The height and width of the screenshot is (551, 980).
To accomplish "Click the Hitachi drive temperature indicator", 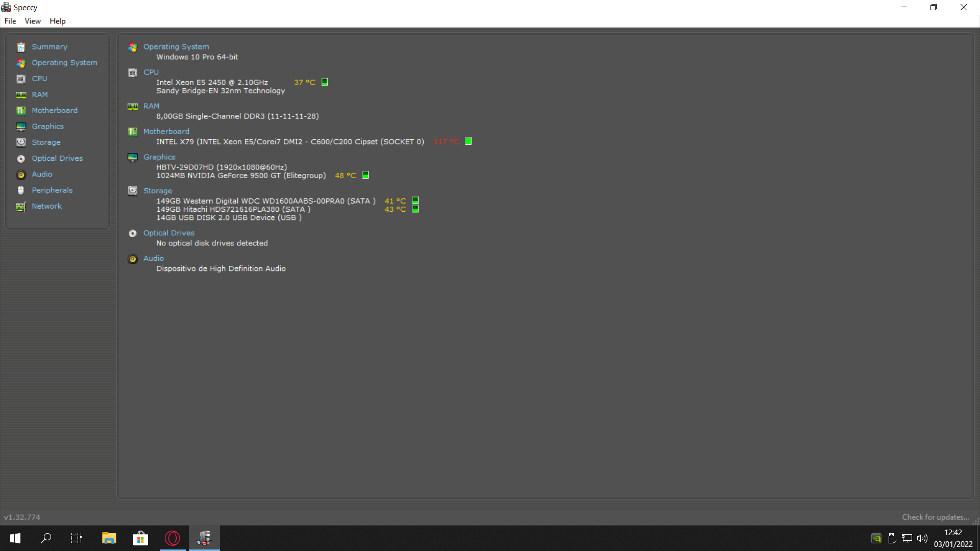I will coord(415,209).
